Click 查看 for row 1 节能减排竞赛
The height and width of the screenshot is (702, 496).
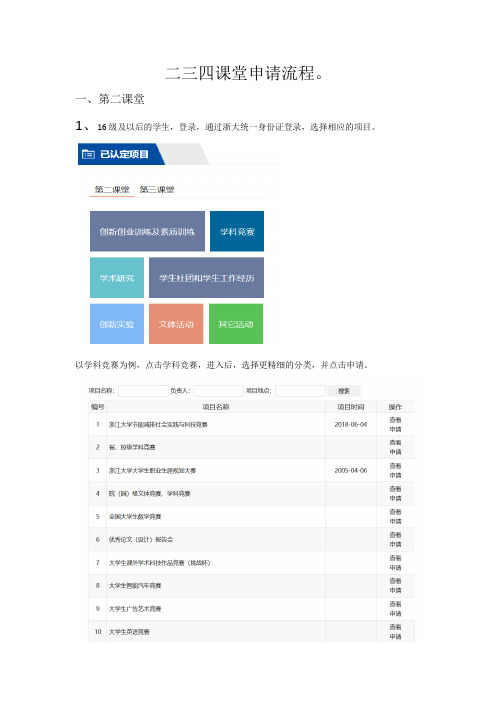pos(395,420)
